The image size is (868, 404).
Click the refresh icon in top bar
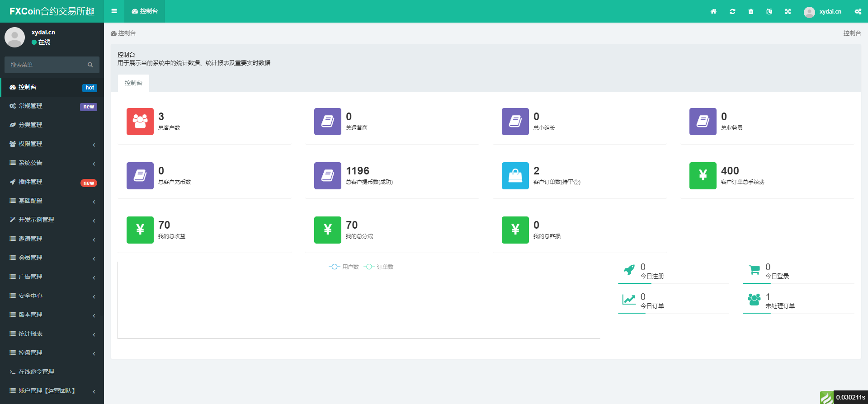pos(732,11)
